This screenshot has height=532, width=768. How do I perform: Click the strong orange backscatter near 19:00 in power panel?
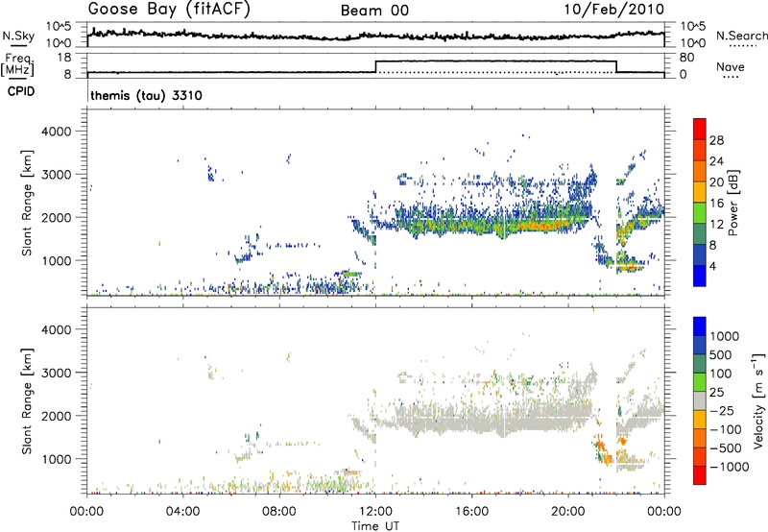tap(541, 226)
